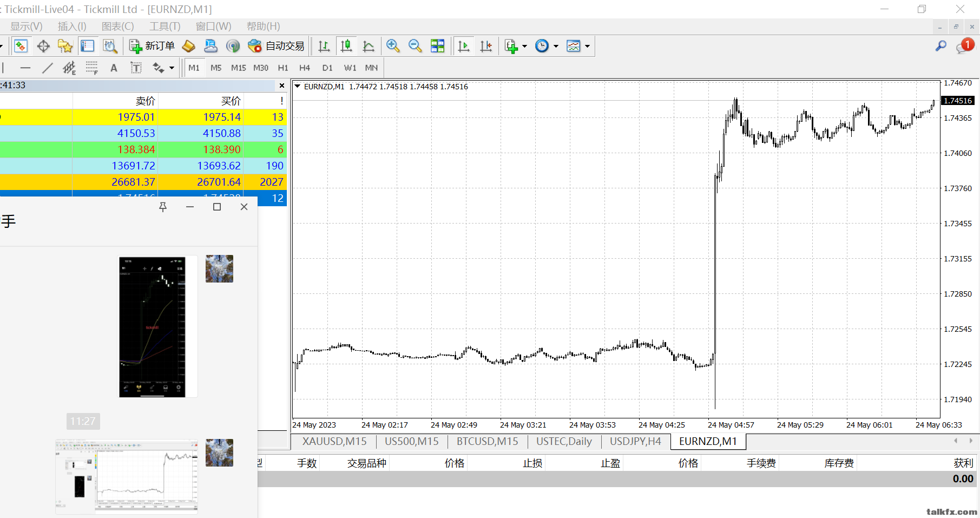Toggle chart auto scroll

pos(464,46)
